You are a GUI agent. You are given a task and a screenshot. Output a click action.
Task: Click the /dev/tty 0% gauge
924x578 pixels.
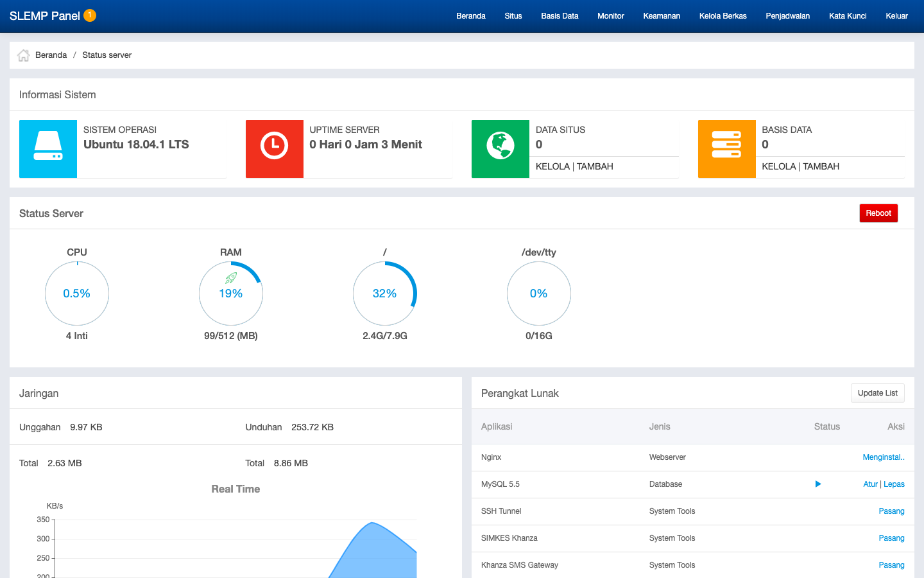click(539, 293)
